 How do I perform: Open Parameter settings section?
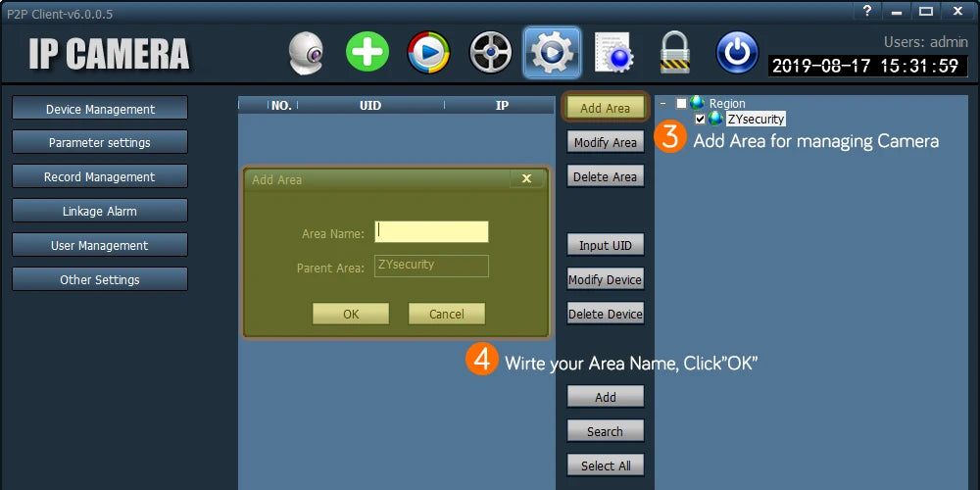pyautogui.click(x=100, y=143)
